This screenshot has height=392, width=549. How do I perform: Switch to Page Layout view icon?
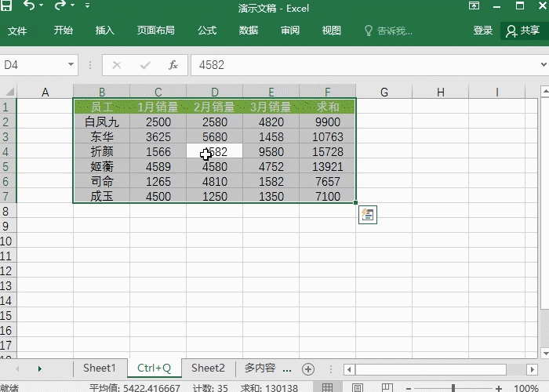[357, 387]
